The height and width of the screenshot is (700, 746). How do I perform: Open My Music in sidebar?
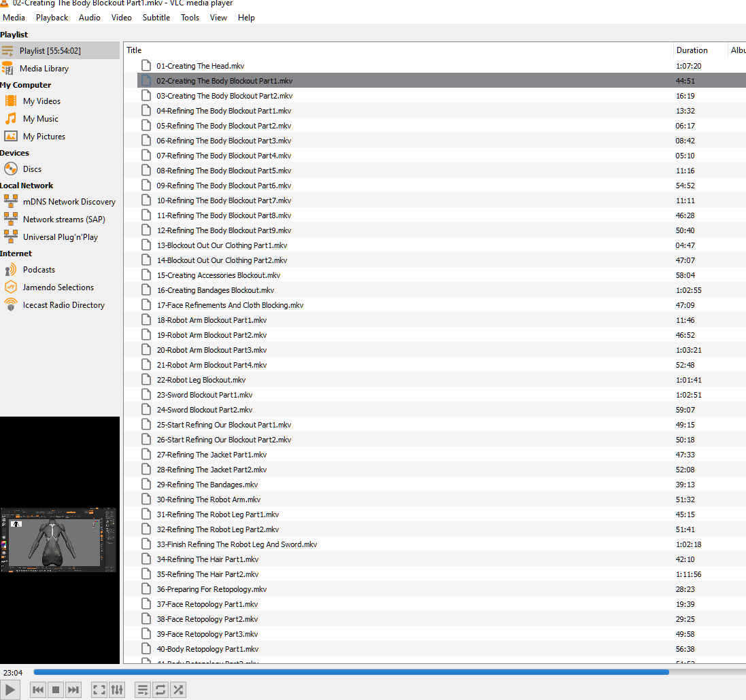[60, 118]
